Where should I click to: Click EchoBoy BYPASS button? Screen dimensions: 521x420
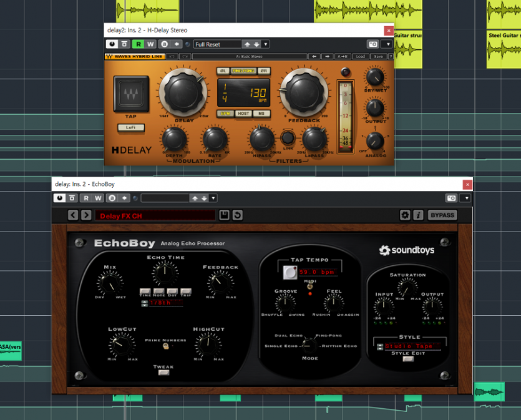tap(442, 215)
